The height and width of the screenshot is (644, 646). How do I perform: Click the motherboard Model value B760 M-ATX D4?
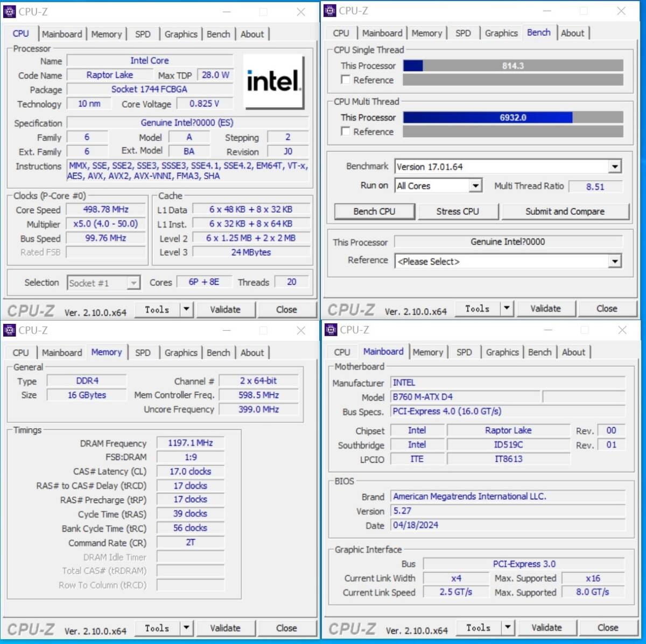pyautogui.click(x=465, y=397)
